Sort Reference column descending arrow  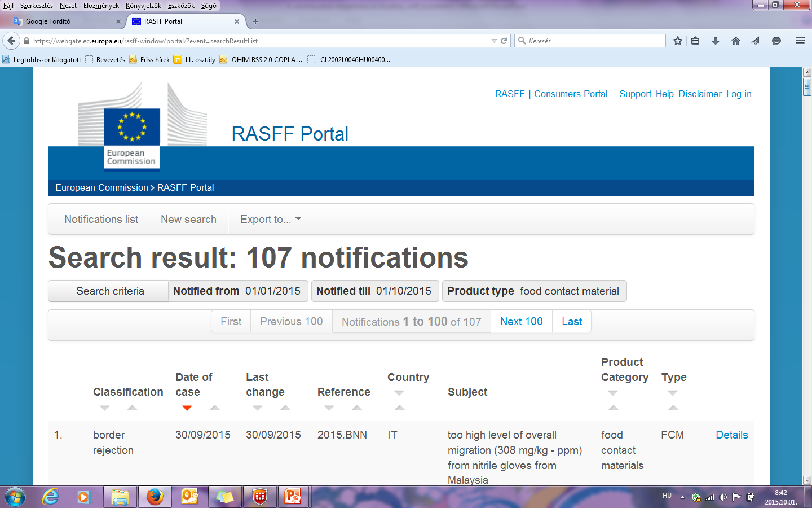(x=329, y=408)
